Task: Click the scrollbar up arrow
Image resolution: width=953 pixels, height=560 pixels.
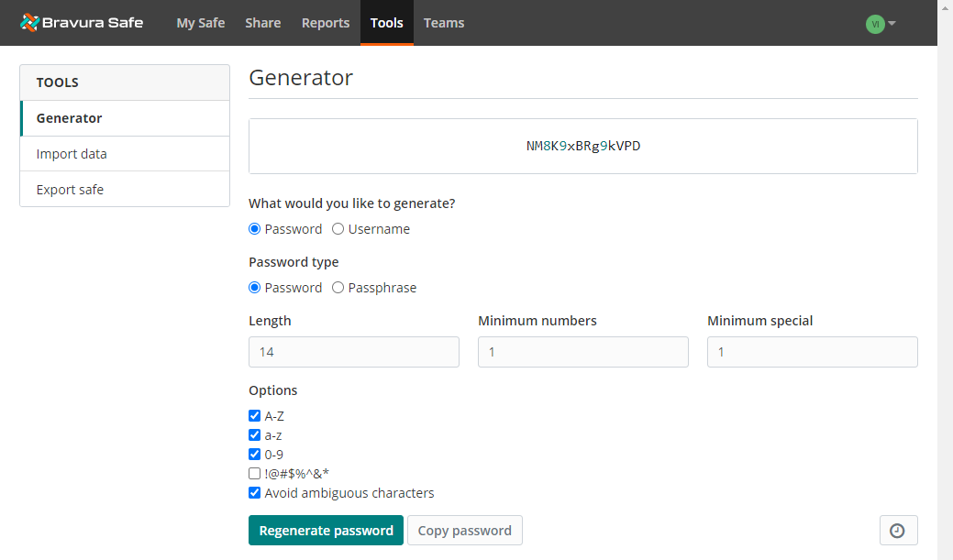Action: [945, 7]
